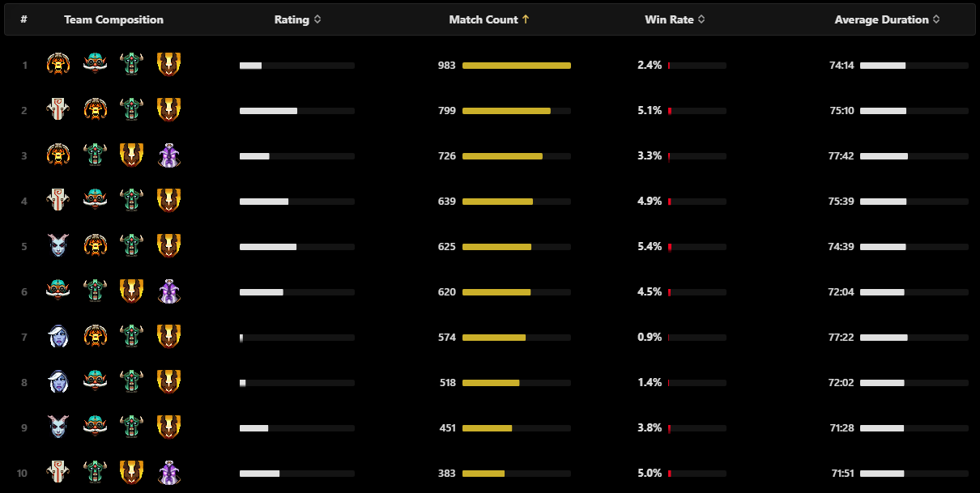Screen dimensions: 980x493
Task: Click the Team Composition column header
Action: [113, 19]
